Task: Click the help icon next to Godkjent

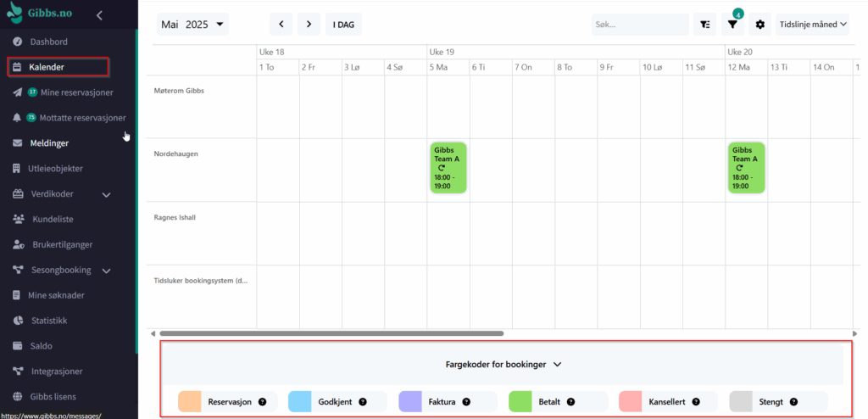Action: pos(363,402)
